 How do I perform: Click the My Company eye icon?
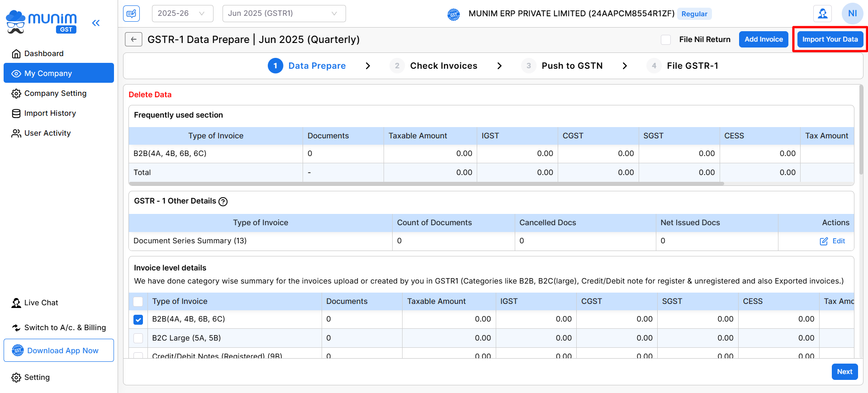(x=16, y=74)
